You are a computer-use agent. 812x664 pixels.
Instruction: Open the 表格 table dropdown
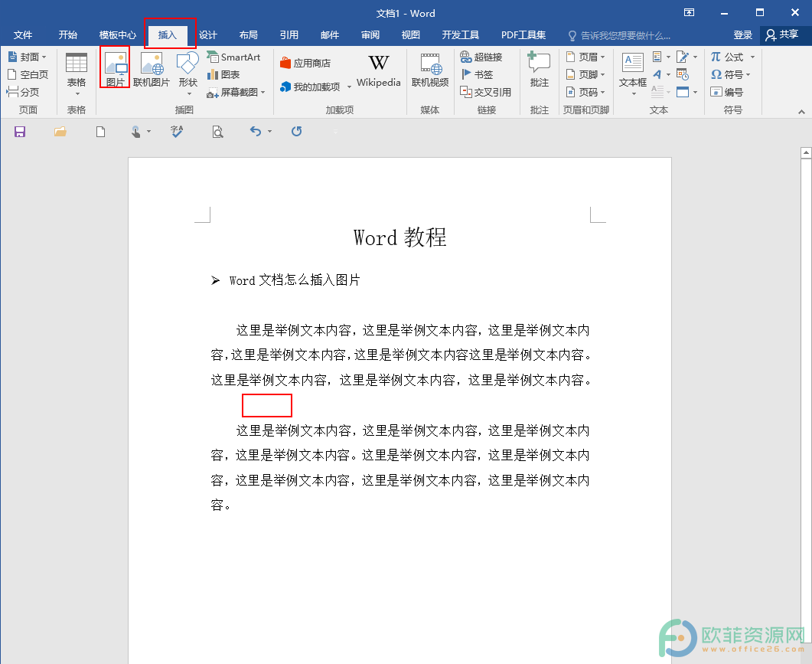[x=77, y=74]
